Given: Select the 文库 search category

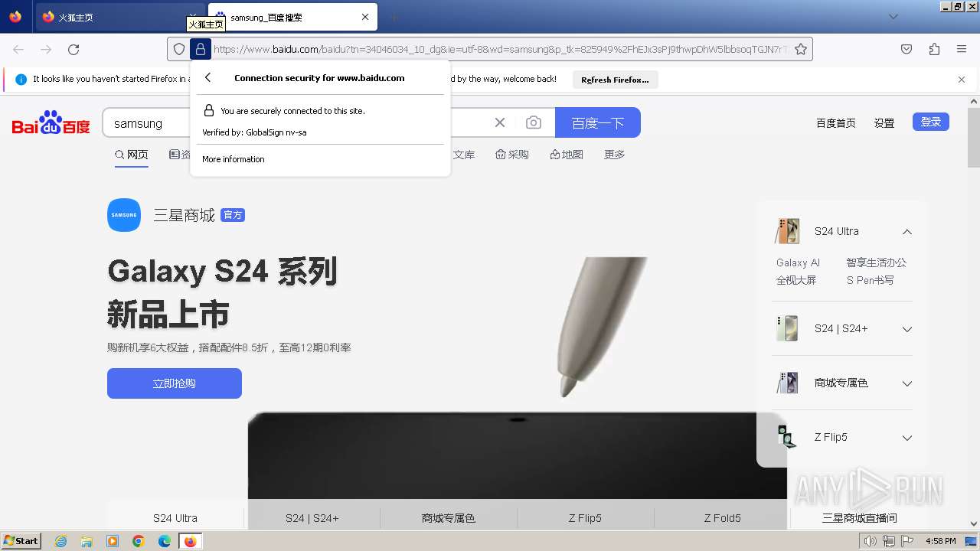Looking at the screenshot, I should click(464, 155).
